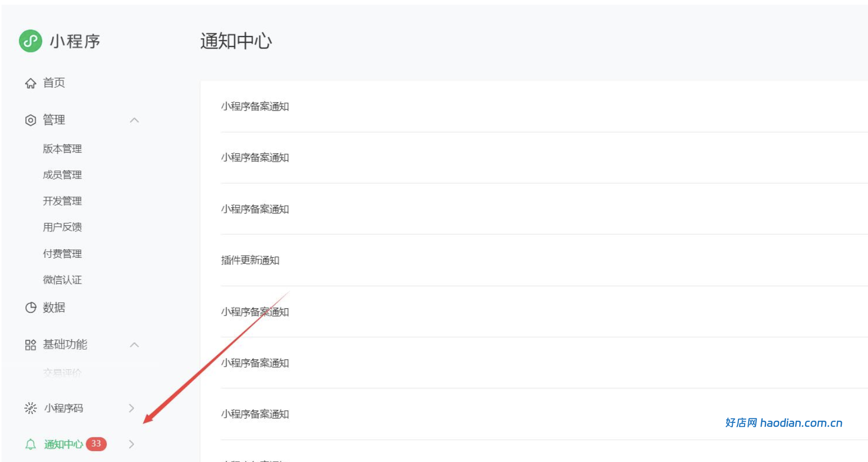Click the pie chart icon beside 数据
The height and width of the screenshot is (462, 868).
coord(30,308)
